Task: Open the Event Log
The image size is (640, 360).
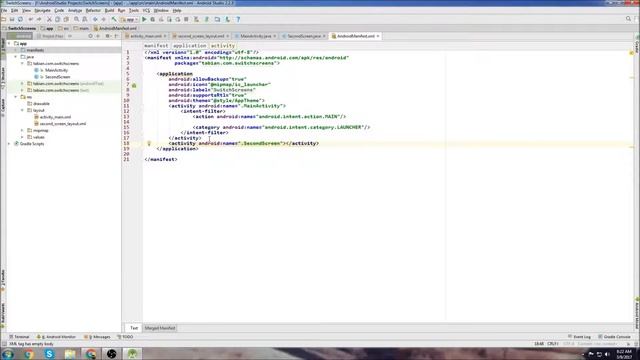Action: point(580,337)
